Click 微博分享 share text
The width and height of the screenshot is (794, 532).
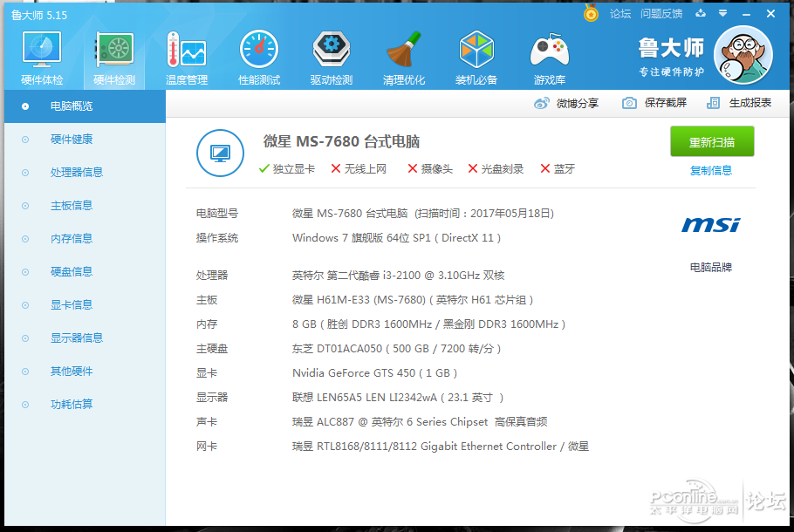tap(578, 103)
